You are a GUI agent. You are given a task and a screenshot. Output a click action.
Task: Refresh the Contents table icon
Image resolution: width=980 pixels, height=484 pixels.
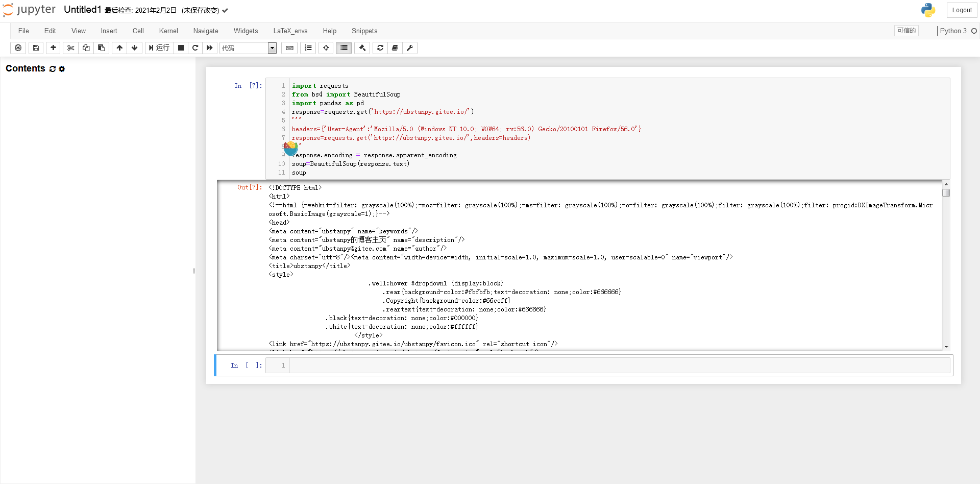pyautogui.click(x=53, y=69)
